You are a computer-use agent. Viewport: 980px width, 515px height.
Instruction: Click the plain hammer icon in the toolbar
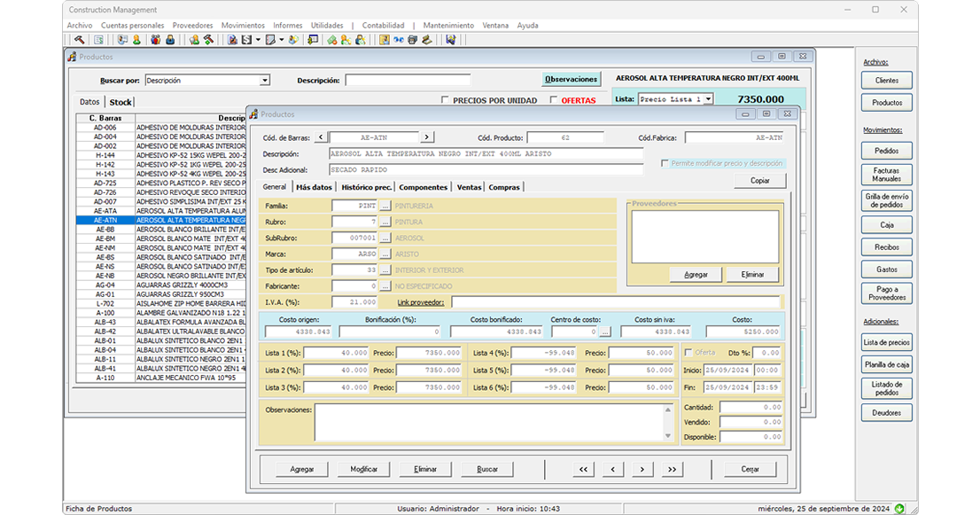pos(80,40)
